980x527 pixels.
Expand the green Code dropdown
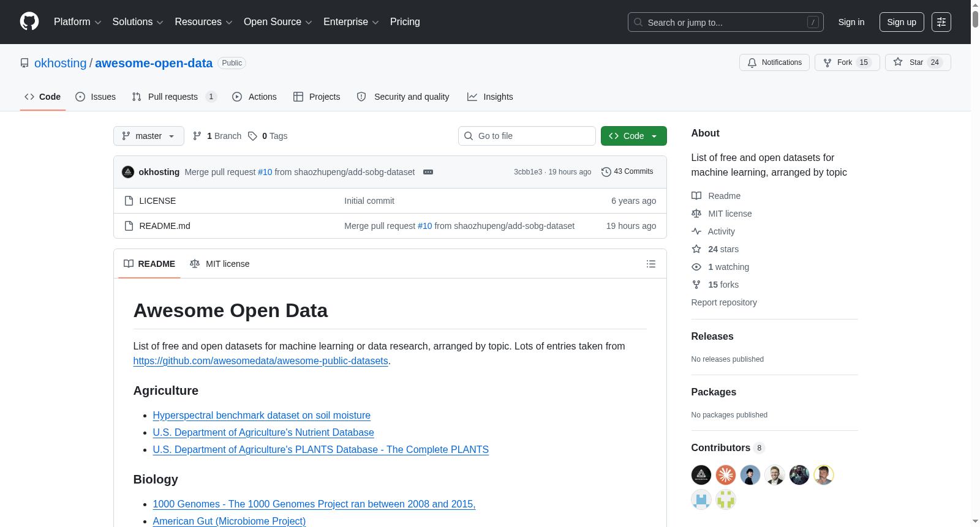(634, 136)
